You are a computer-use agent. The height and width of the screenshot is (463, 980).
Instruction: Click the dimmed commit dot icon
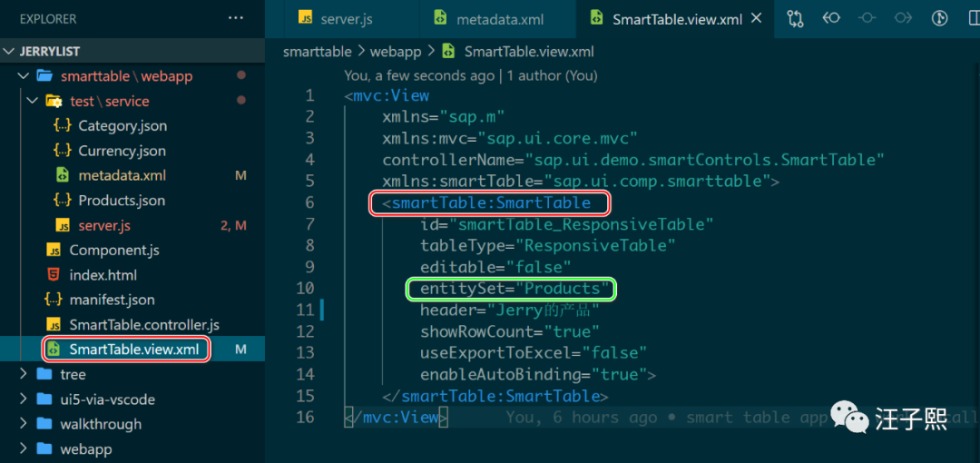[867, 18]
